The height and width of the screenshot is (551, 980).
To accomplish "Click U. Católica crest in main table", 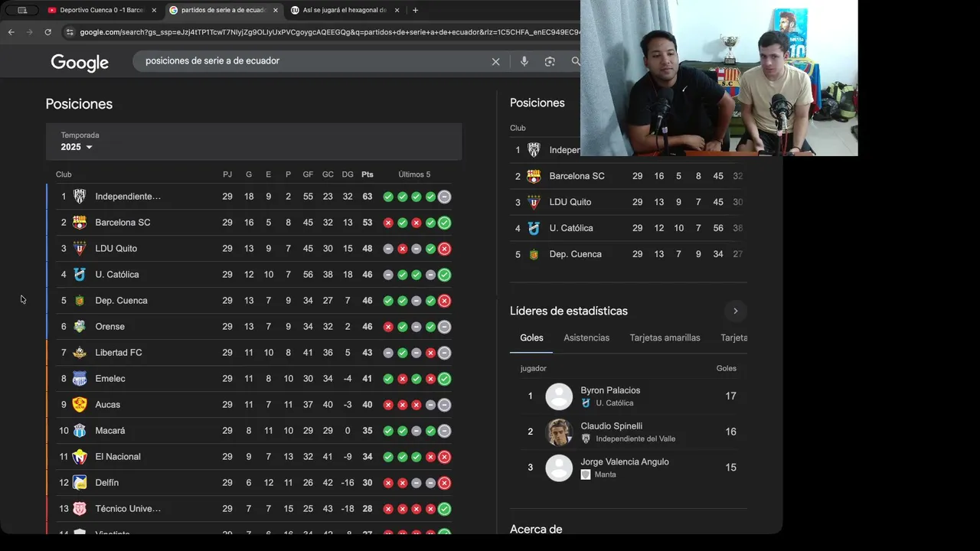I will (80, 275).
